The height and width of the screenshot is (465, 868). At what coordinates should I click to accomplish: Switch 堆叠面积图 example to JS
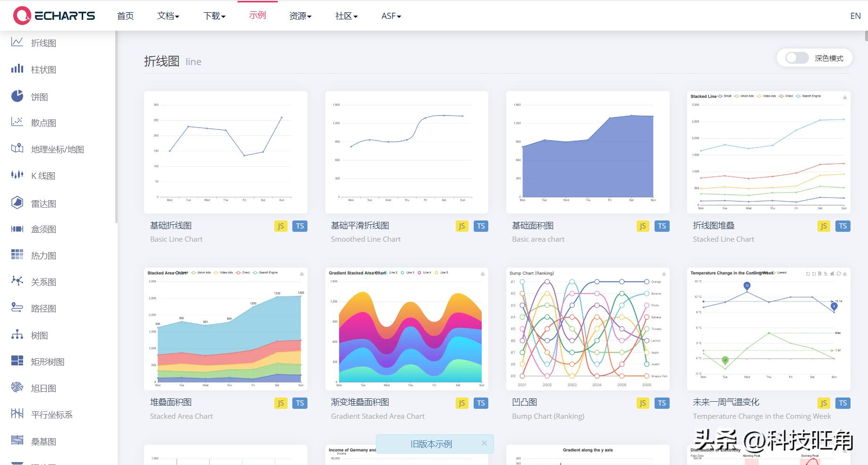[x=281, y=403]
